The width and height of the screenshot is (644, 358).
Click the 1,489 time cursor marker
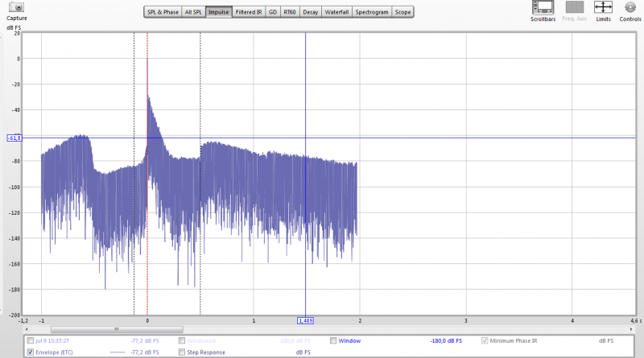306,320
